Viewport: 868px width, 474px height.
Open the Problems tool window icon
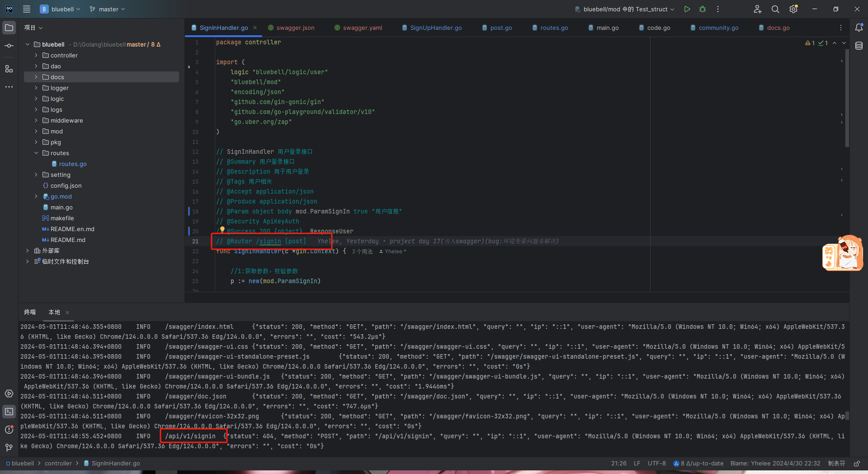pyautogui.click(x=9, y=430)
